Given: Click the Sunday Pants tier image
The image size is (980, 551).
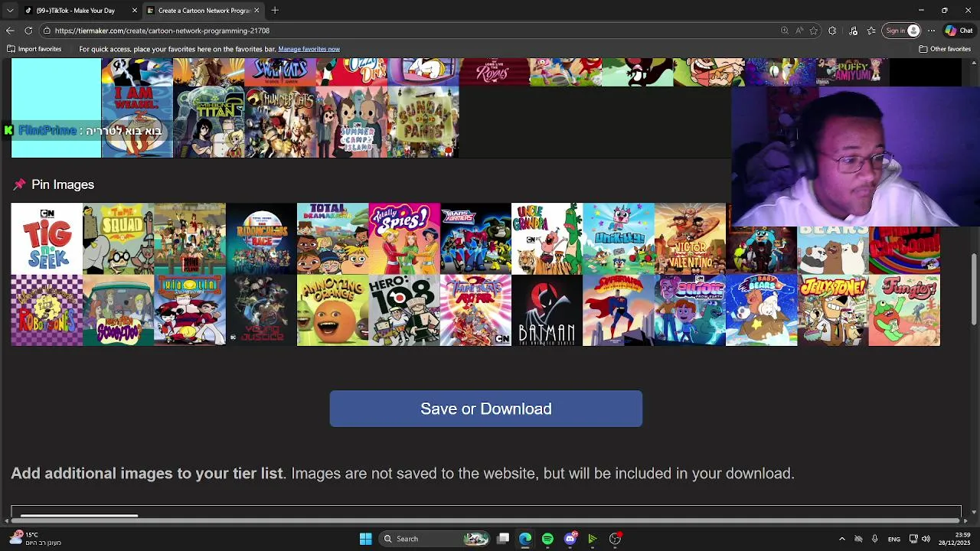Looking at the screenshot, I should [x=423, y=122].
